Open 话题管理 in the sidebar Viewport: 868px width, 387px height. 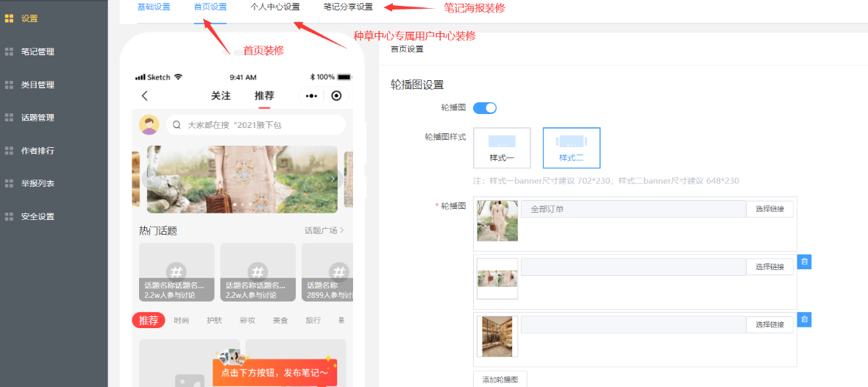coord(38,118)
